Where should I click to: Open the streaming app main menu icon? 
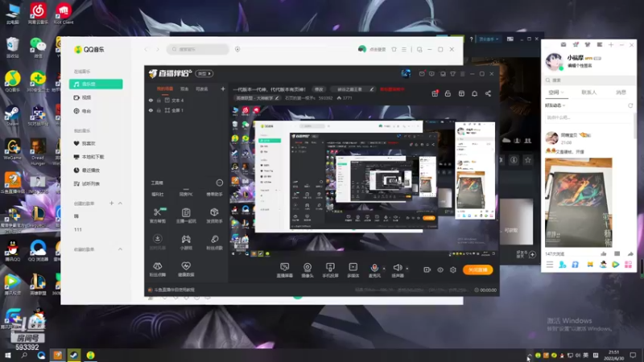click(x=462, y=74)
